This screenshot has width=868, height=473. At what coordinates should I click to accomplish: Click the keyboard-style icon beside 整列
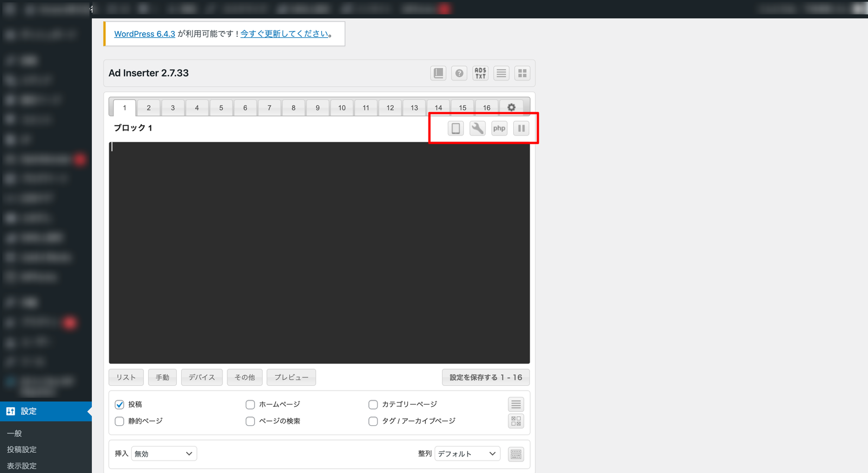pyautogui.click(x=516, y=454)
